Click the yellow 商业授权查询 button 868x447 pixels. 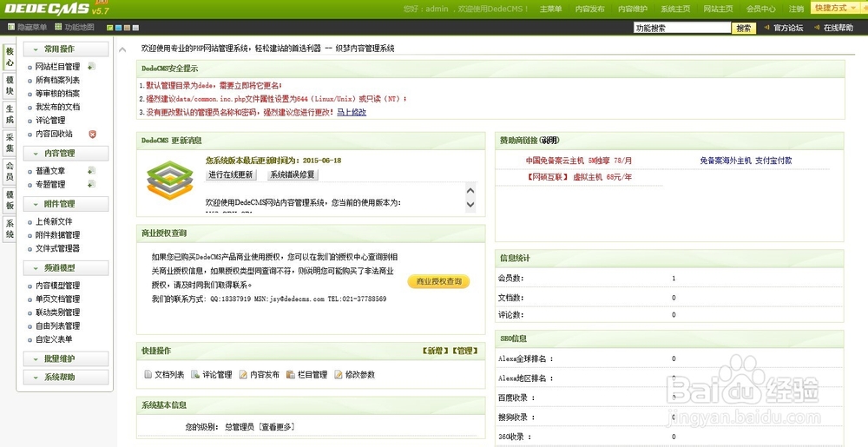coord(439,281)
